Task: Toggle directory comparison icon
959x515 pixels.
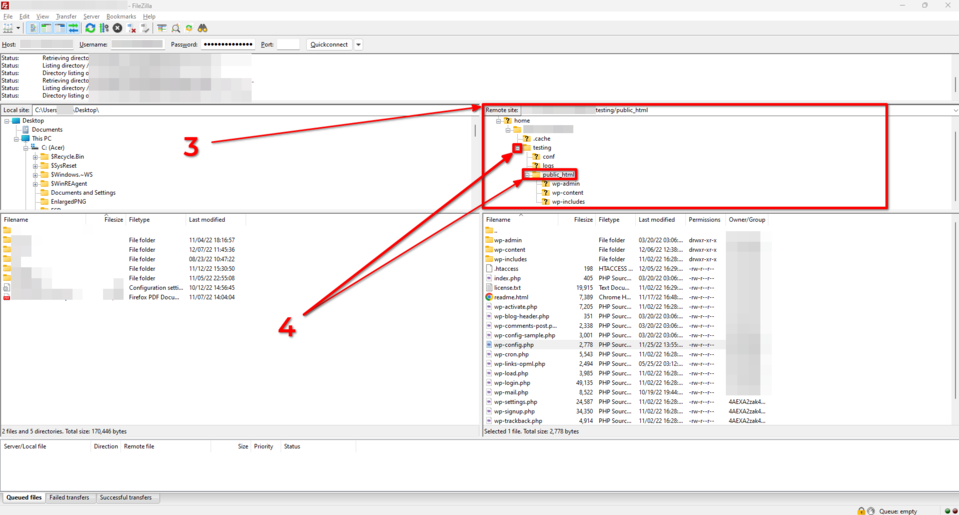Action: (176, 28)
